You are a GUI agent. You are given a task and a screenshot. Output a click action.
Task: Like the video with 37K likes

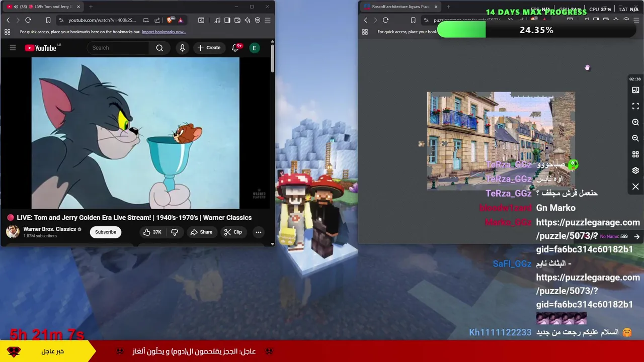point(152,232)
